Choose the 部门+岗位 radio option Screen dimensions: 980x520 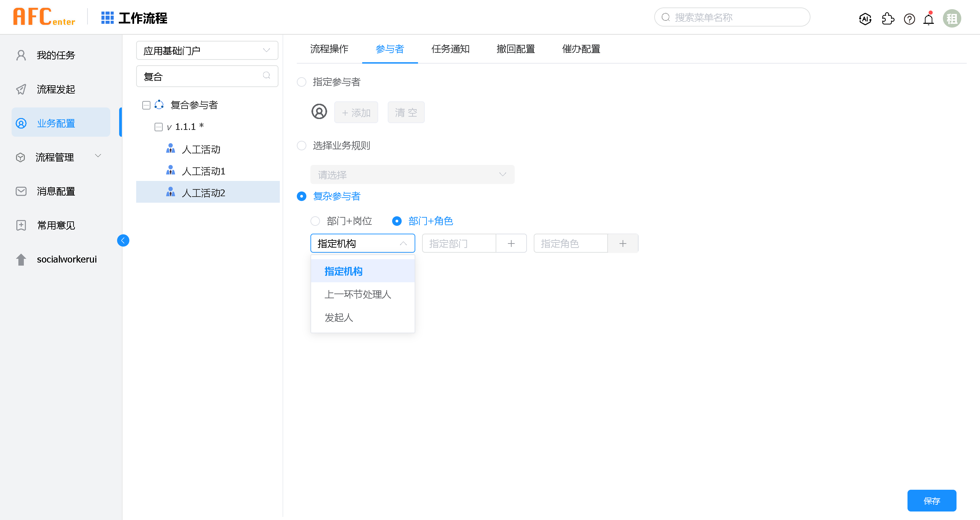pos(315,221)
